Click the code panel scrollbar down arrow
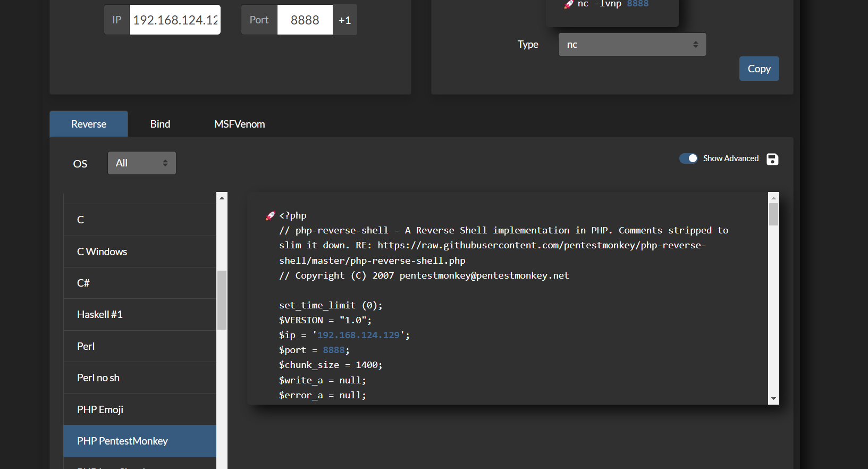This screenshot has height=469, width=868. (773, 399)
